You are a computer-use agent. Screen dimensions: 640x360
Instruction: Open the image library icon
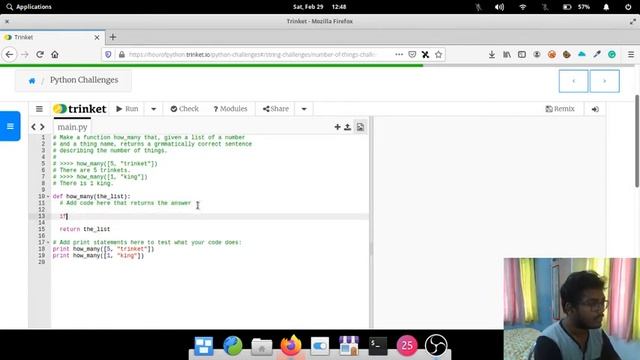360,127
